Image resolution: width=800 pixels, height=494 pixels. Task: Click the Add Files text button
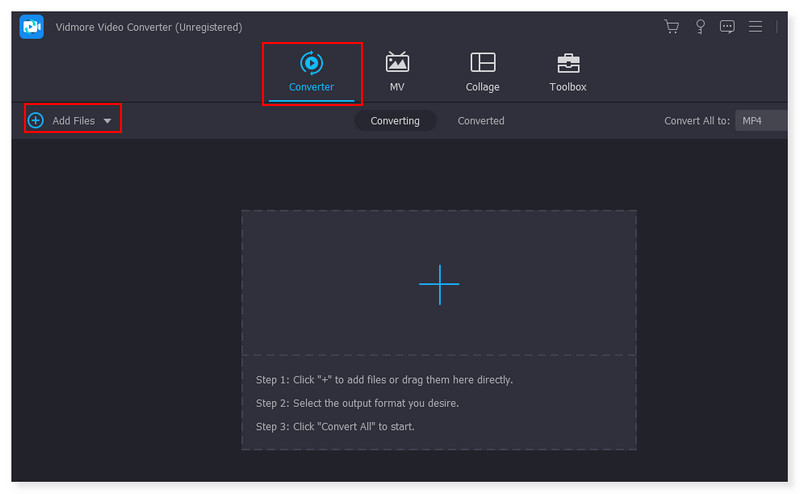click(x=73, y=121)
